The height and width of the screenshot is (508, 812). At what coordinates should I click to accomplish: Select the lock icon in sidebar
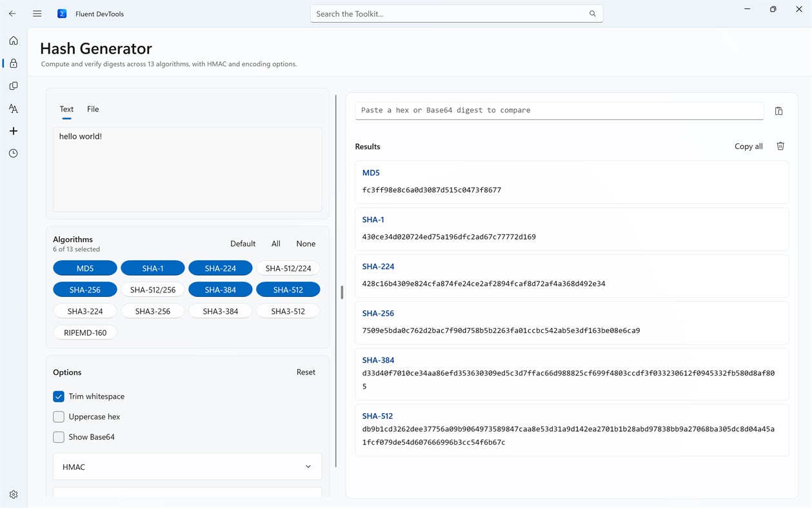click(14, 63)
